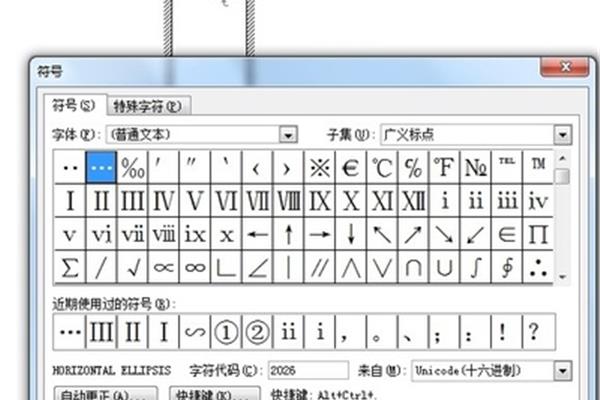Choose the left angle quotation ‹ symbol
The width and height of the screenshot is (600, 400).
click(257, 167)
